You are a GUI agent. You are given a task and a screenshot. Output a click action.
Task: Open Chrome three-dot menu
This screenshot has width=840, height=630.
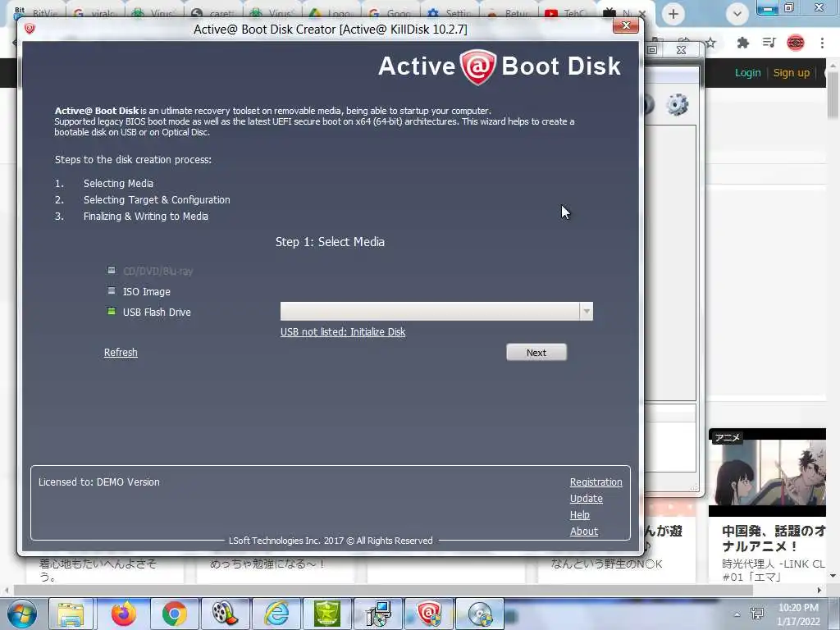(822, 43)
